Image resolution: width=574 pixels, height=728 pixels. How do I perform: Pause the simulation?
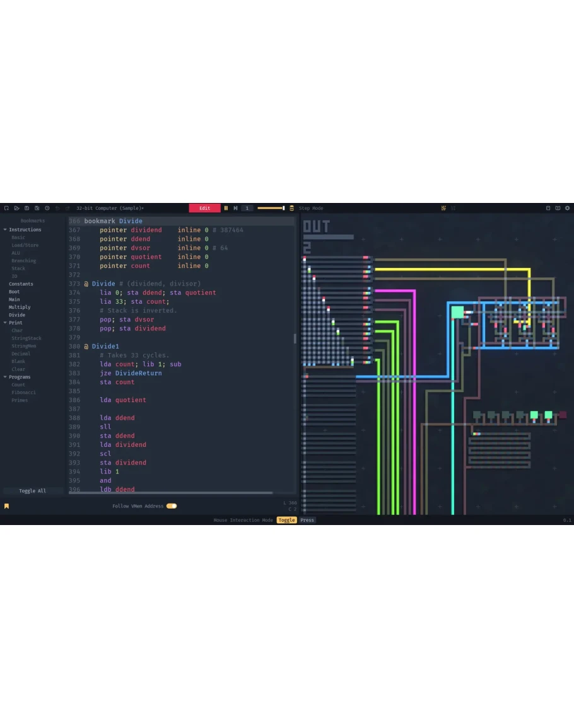[226, 208]
